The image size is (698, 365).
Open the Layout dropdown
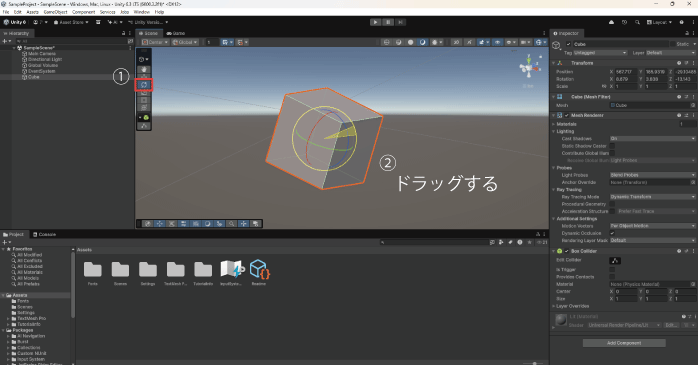pos(660,22)
